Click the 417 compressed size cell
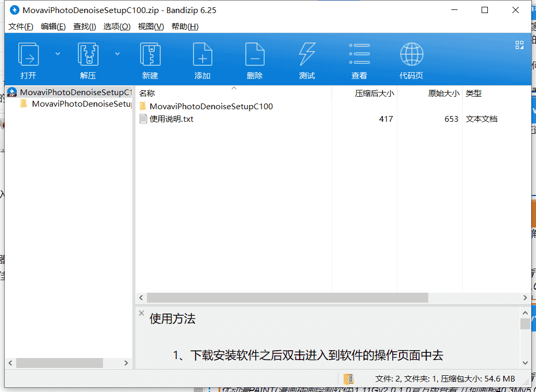The width and height of the screenshot is (536, 392). [x=386, y=119]
